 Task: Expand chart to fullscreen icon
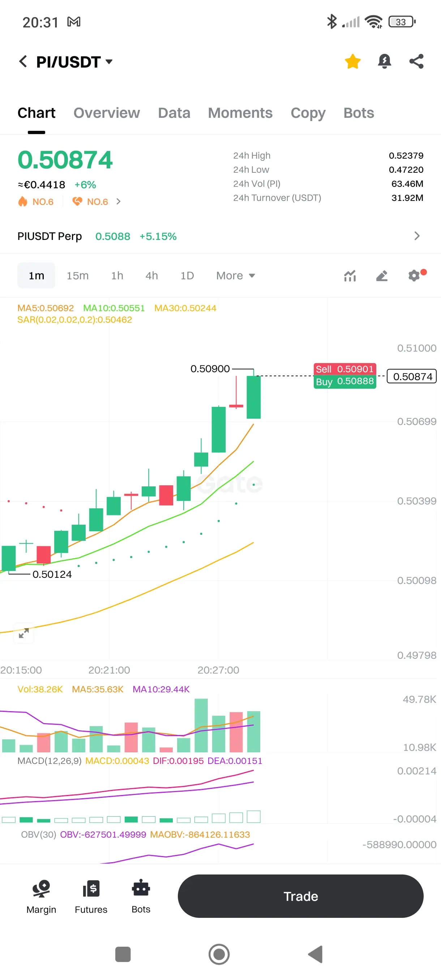(23, 633)
